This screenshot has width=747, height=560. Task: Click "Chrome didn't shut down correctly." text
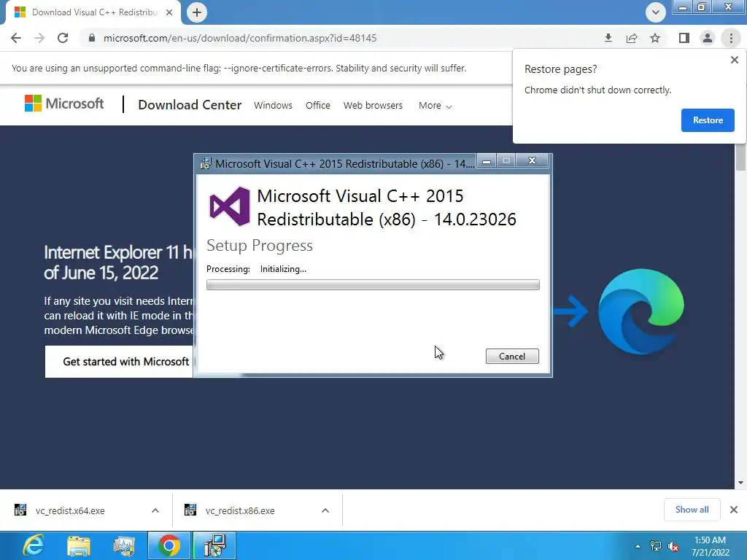click(598, 90)
